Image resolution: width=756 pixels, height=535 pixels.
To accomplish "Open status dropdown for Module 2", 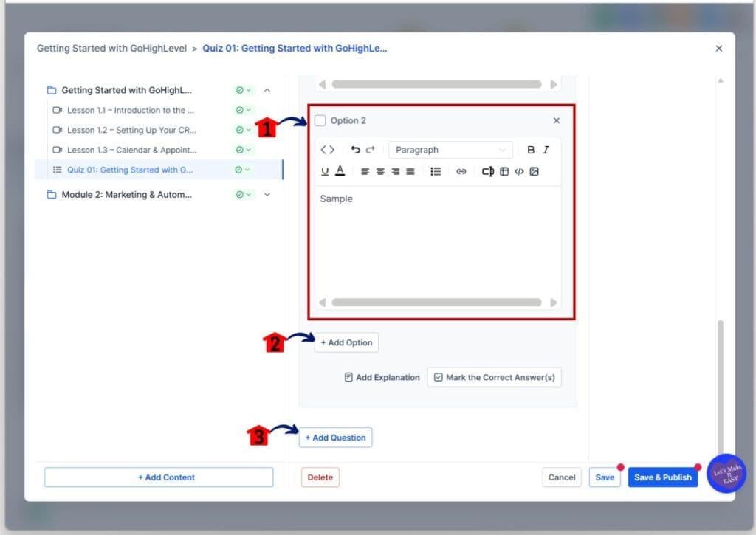I will [x=243, y=195].
